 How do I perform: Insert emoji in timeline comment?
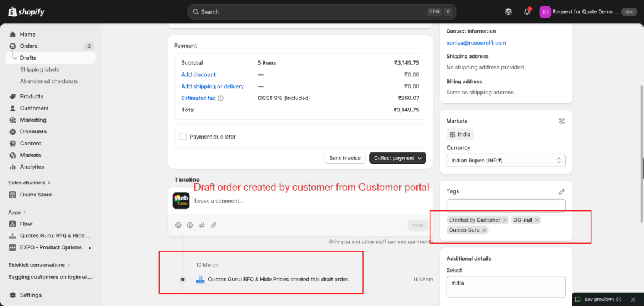179,225
